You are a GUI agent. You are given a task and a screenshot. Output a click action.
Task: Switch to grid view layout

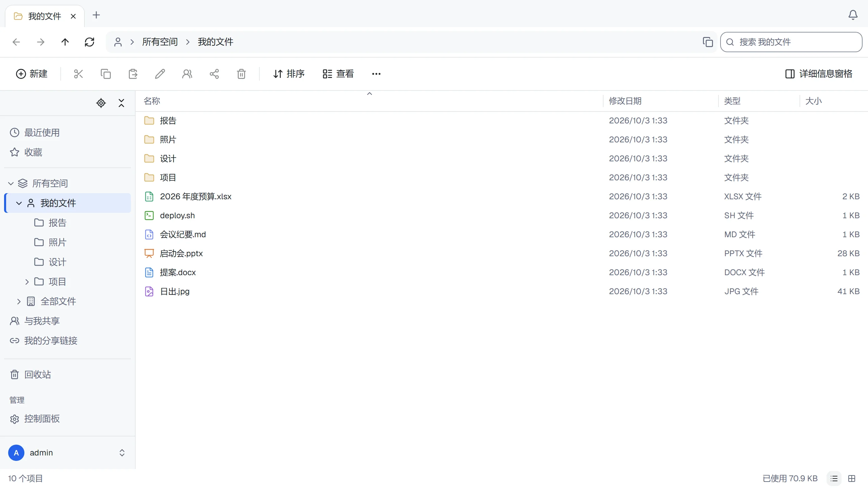(x=852, y=479)
